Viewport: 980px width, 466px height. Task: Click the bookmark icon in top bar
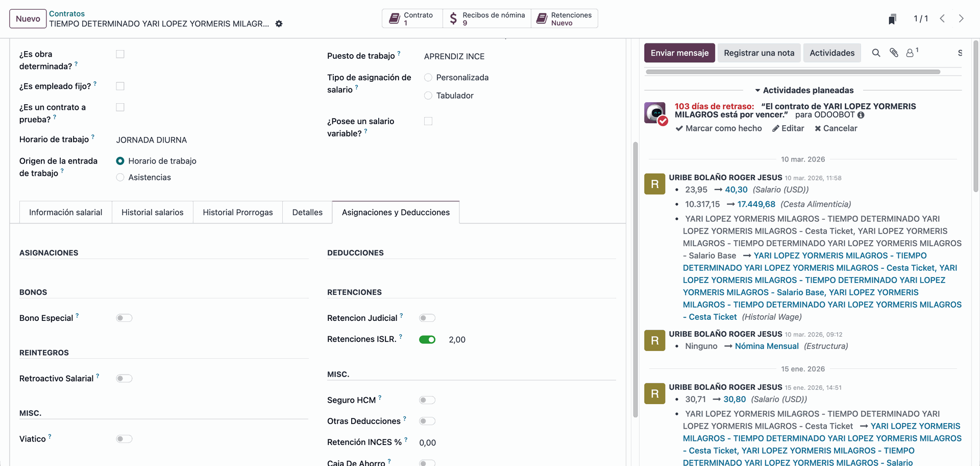coord(892,19)
